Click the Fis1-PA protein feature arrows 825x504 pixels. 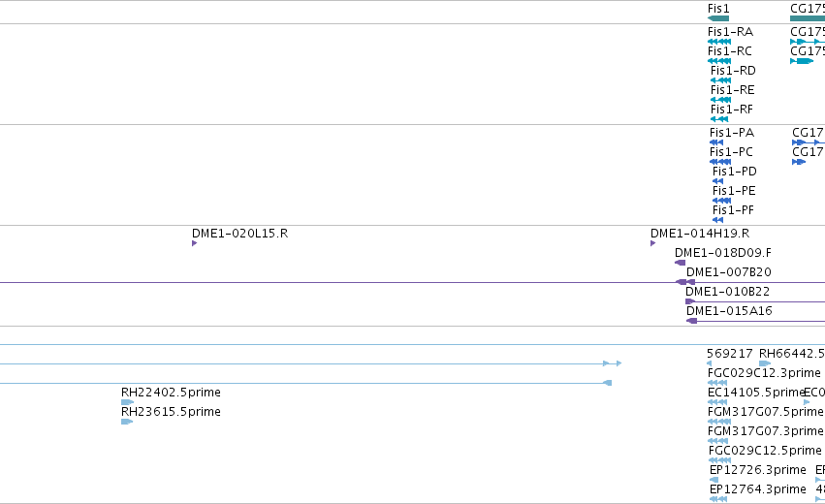[716, 142]
